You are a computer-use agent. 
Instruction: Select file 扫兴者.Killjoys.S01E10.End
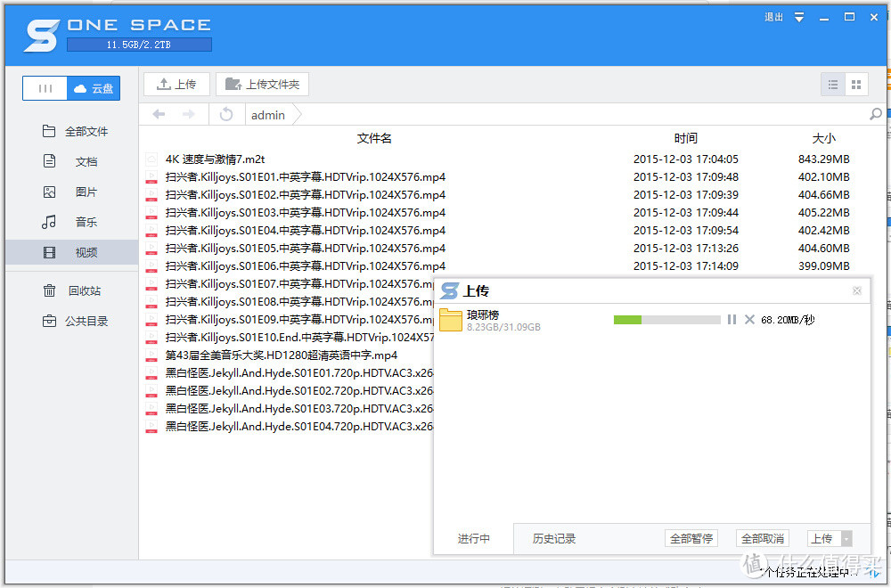pyautogui.click(x=298, y=337)
